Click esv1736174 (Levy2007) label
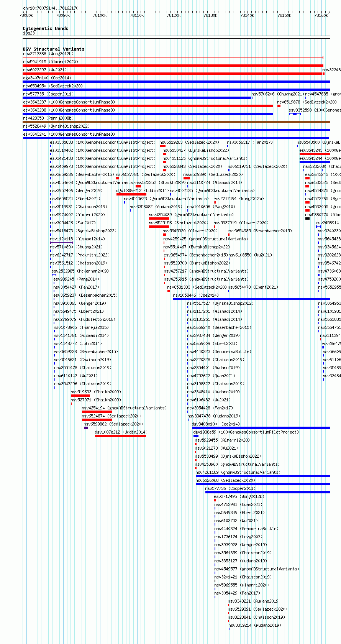Screen dimensions: 341x644 pos(239,537)
